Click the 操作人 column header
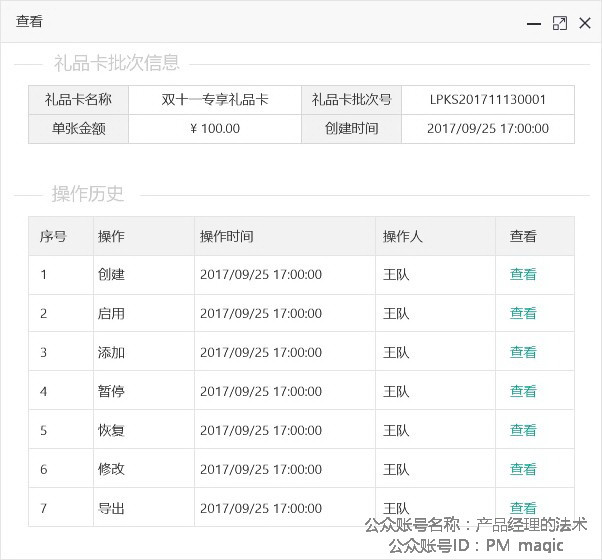The image size is (602, 560). (403, 237)
